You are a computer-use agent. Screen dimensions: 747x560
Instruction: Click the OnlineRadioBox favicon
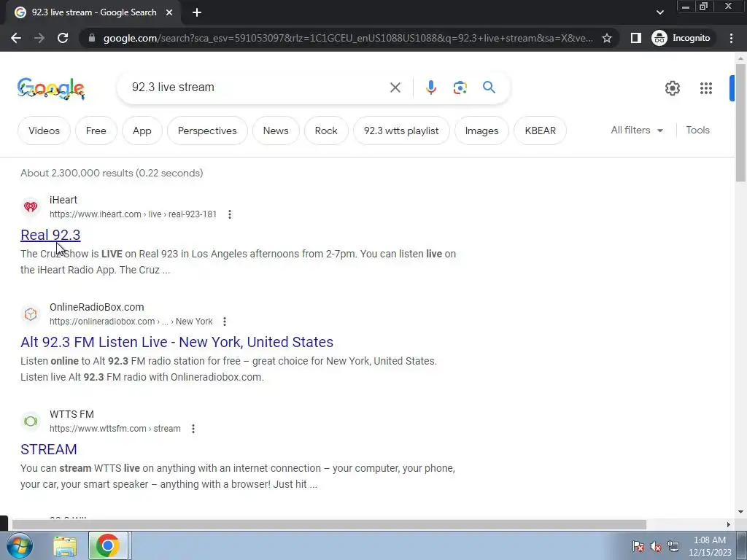31,314
